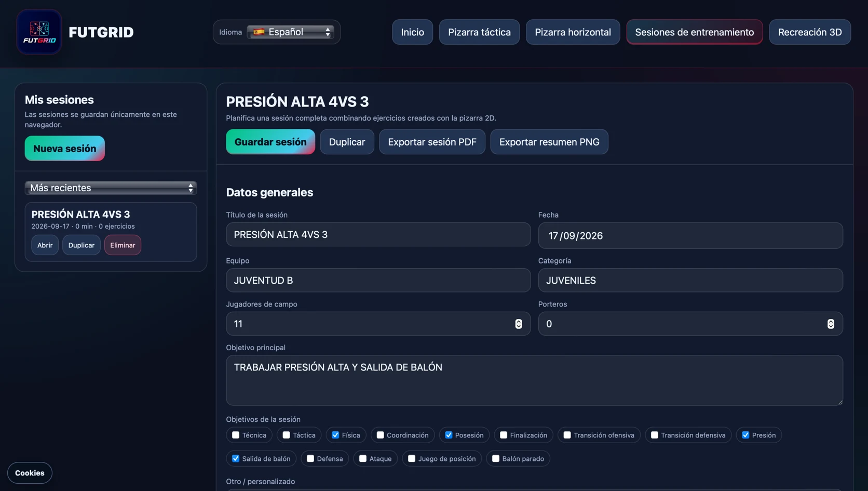The width and height of the screenshot is (868, 491).
Task: Check the Coordinación objective
Action: tap(380, 435)
